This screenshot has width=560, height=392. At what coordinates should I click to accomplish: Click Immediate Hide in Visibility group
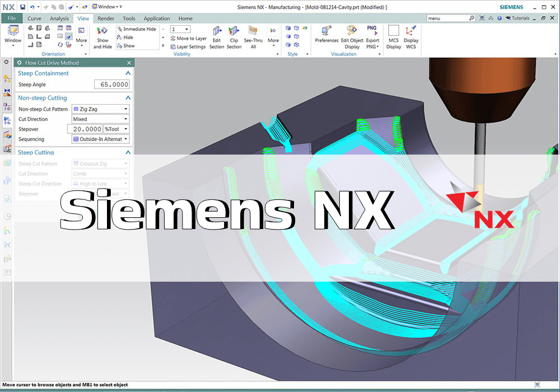[139, 29]
